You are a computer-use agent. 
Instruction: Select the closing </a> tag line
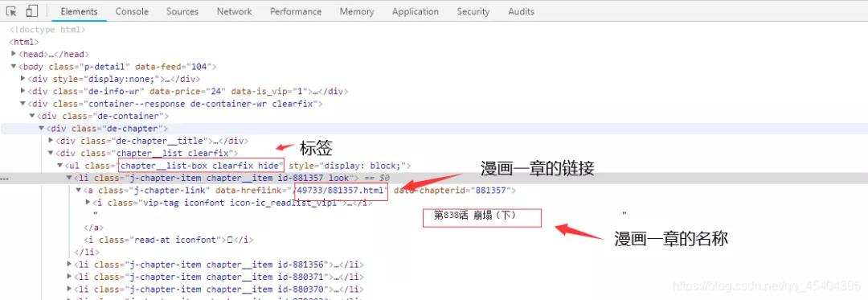click(93, 228)
